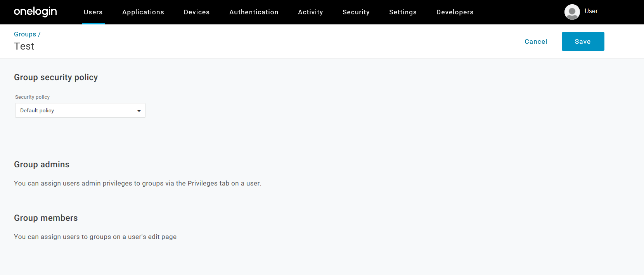Open the Authentication menu
This screenshot has height=275, width=644.
click(x=254, y=12)
